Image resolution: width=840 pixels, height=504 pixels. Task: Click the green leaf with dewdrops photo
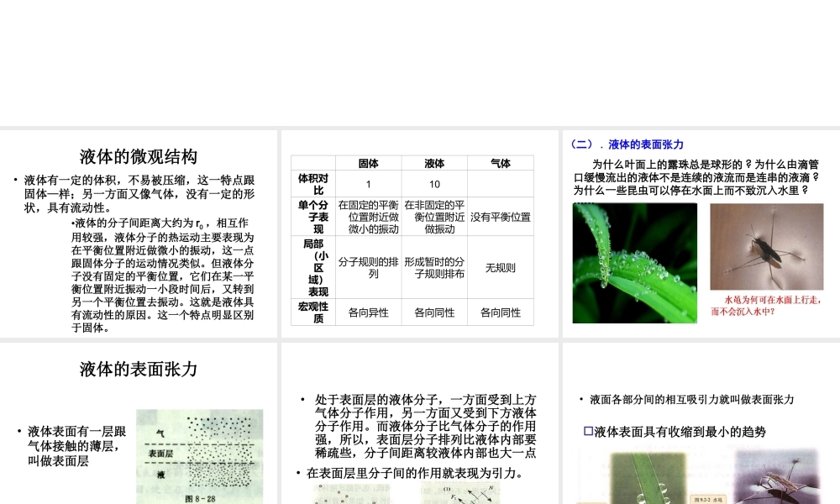(x=635, y=263)
